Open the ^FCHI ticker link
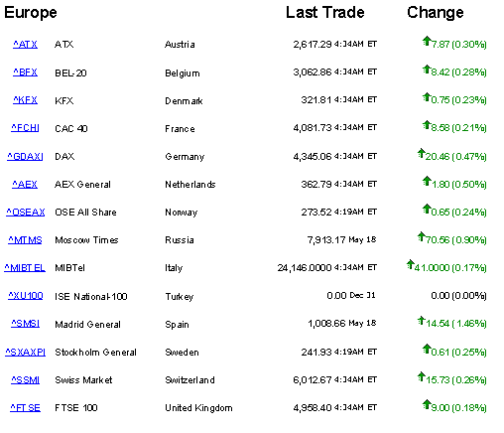Image resolution: width=504 pixels, height=433 pixels. click(25, 128)
